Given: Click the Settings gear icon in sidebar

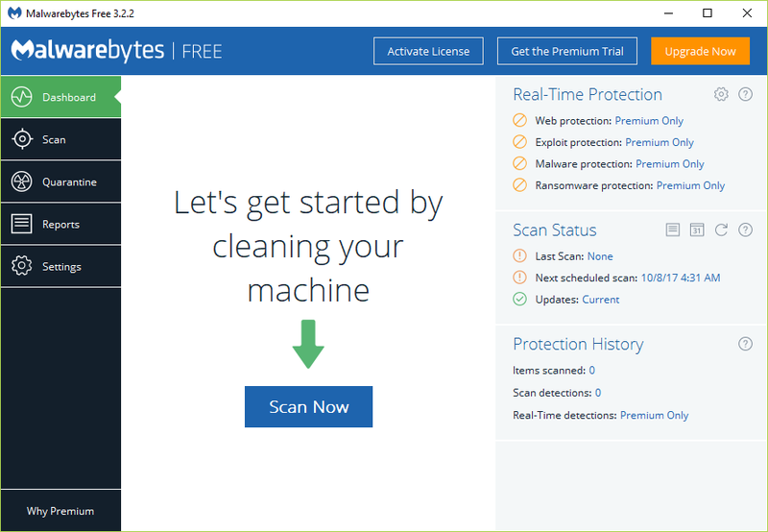Looking at the screenshot, I should coord(21,266).
